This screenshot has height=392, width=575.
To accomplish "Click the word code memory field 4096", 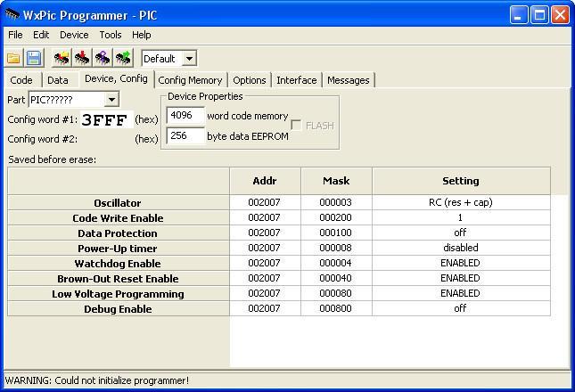I will click(x=185, y=116).
